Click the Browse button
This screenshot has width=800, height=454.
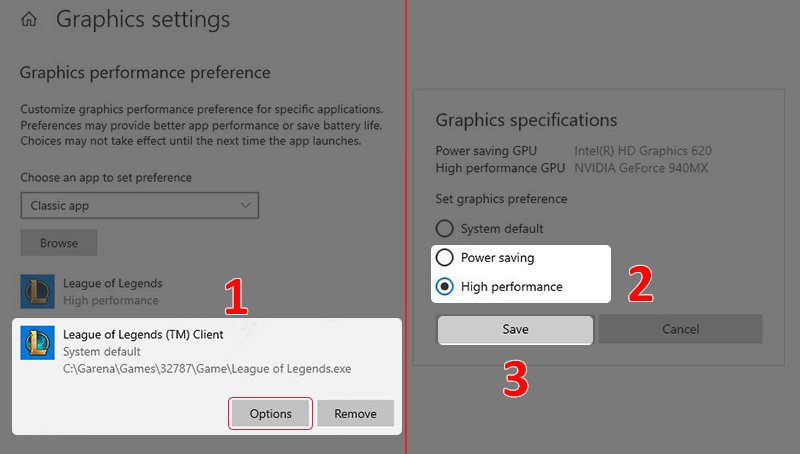tap(59, 243)
